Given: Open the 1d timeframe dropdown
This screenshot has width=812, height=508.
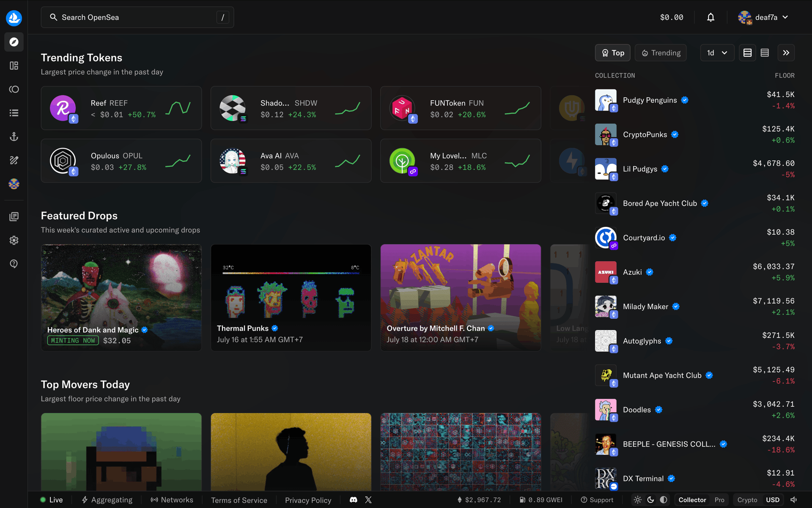Looking at the screenshot, I should (717, 53).
